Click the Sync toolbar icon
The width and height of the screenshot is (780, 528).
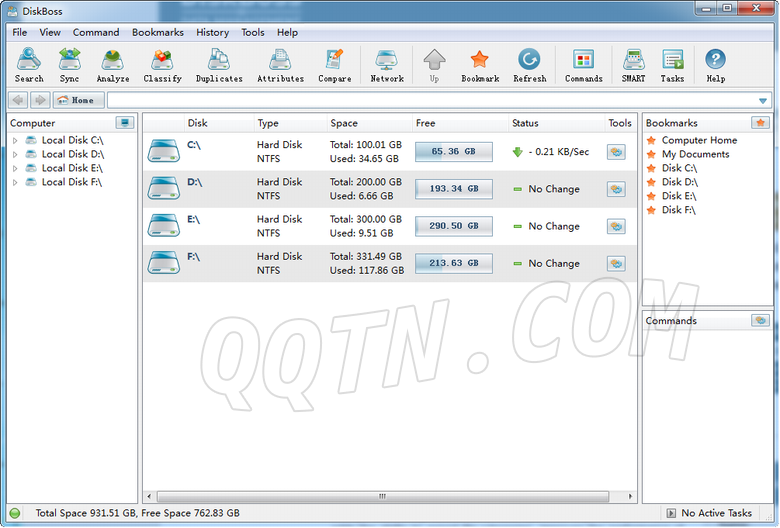pyautogui.click(x=69, y=65)
